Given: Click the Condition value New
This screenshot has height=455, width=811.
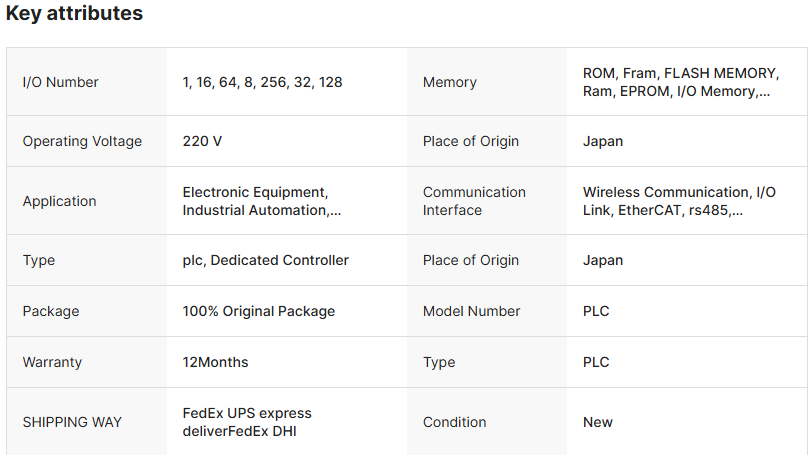Looking at the screenshot, I should click(x=598, y=422).
